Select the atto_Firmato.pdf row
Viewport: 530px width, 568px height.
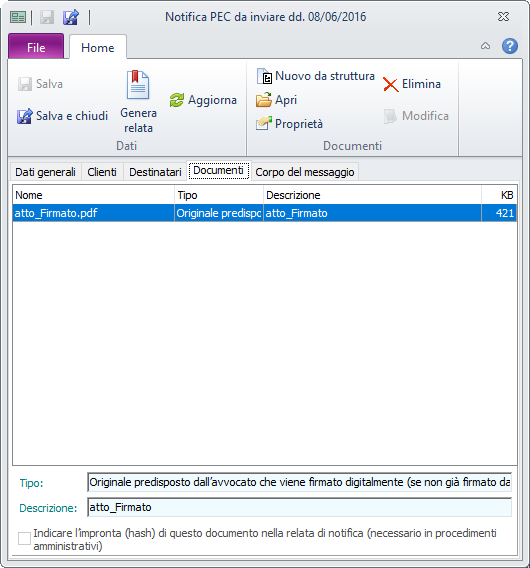tap(264, 213)
